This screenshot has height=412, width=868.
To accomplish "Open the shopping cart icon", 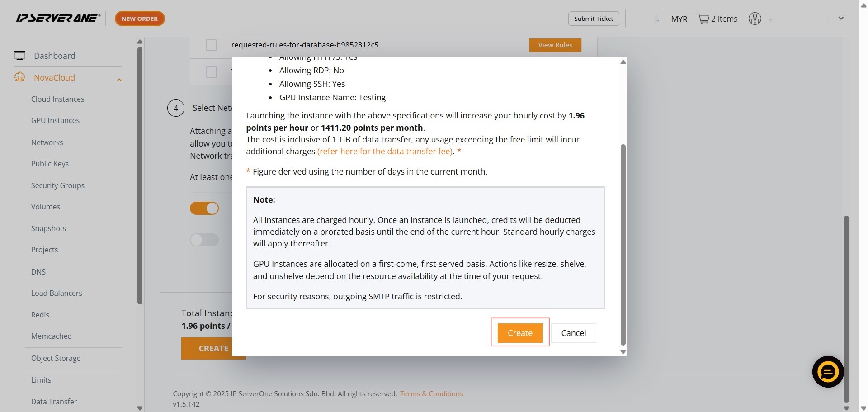I will coord(703,19).
